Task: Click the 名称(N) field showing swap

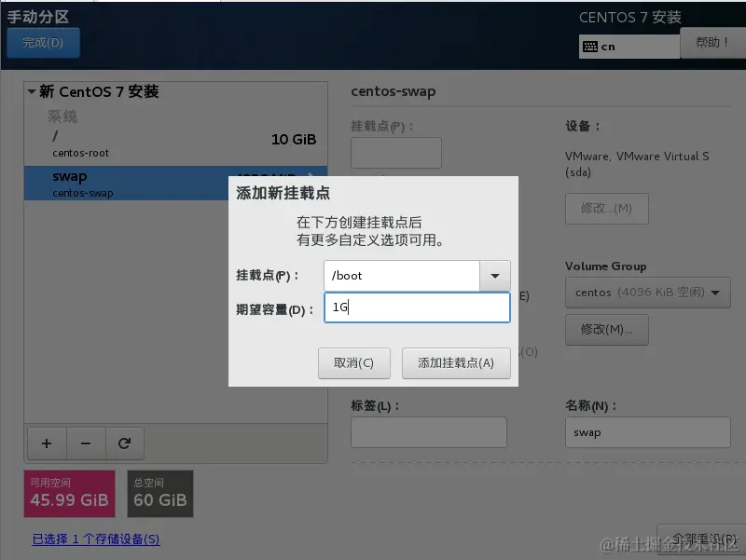Action: [647, 431]
